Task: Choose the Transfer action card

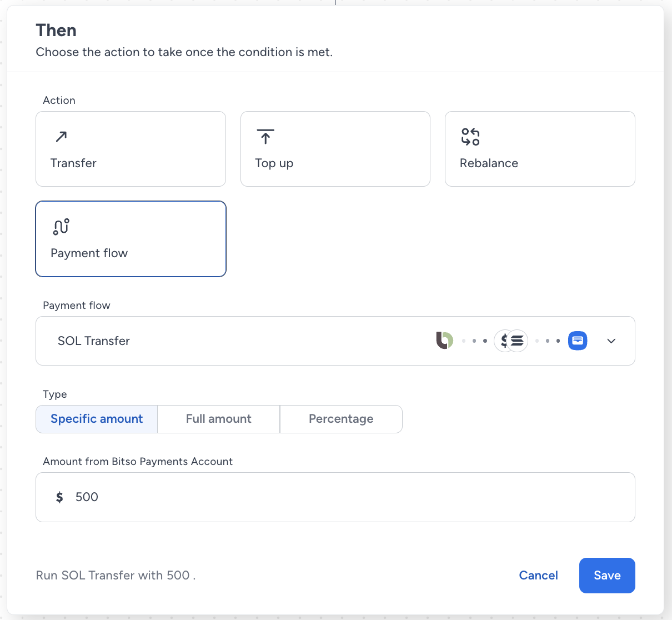Action: click(131, 149)
